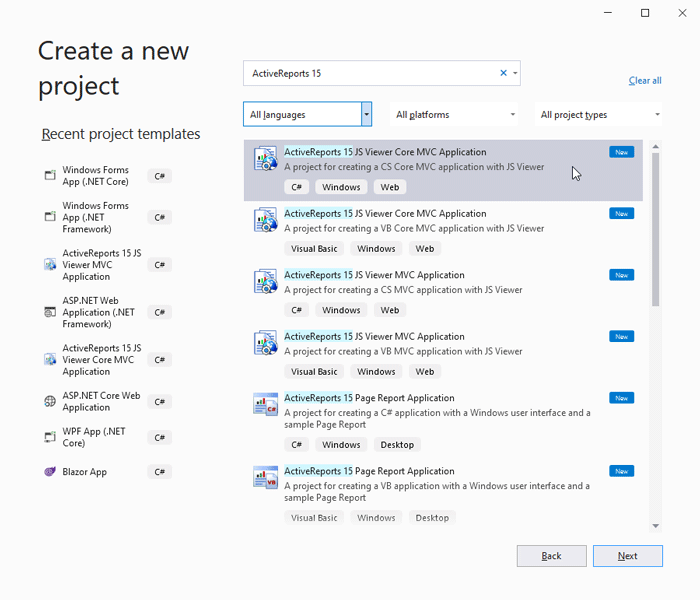Click the Next button
The width and height of the screenshot is (700, 600).
[628, 556]
